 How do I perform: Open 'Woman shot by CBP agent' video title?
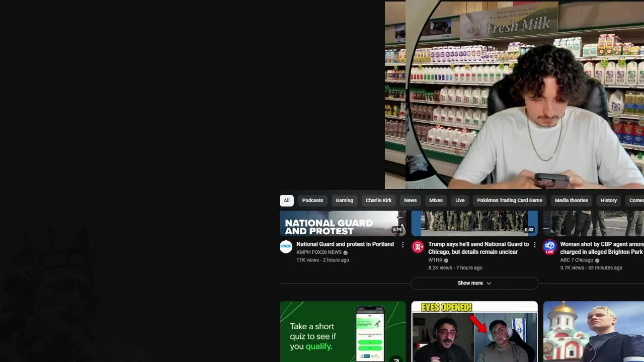point(602,248)
